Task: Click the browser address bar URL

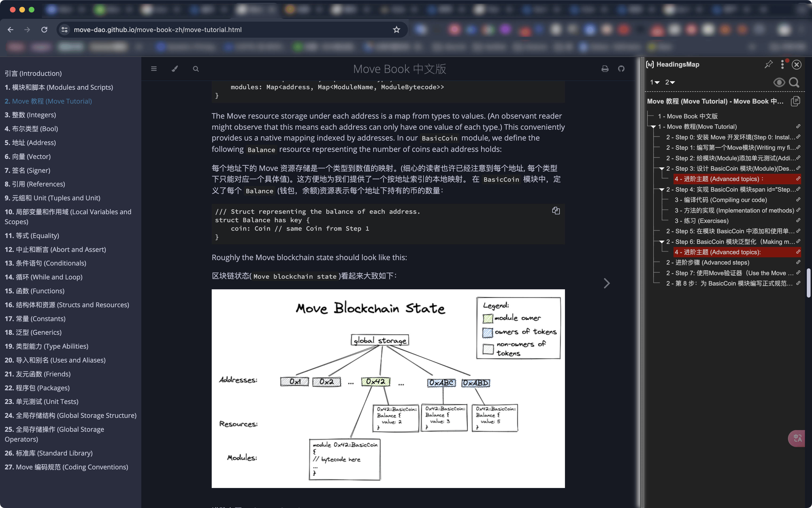Action: coord(158,30)
